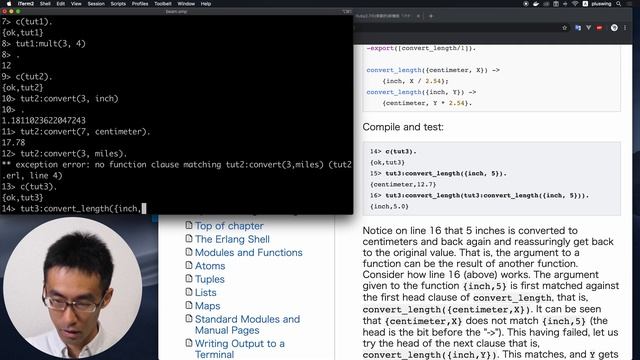640x360 pixels.
Task: Open the Edit menu in iTerm2
Action: click(x=61, y=4)
